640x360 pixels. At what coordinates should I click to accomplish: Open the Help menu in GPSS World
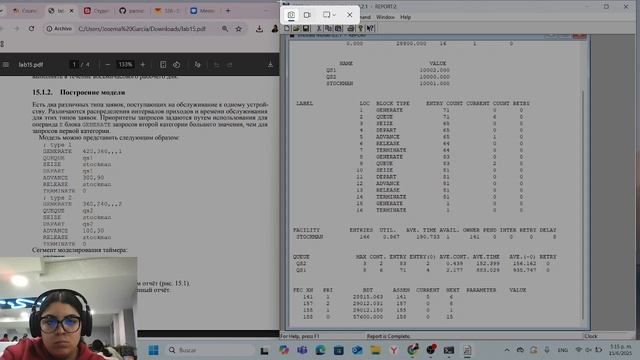tap(405, 17)
